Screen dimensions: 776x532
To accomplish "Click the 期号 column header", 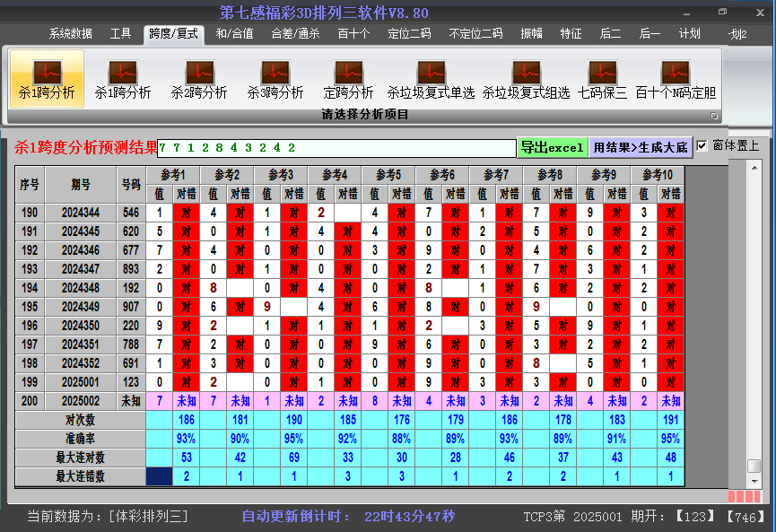I will [81, 185].
